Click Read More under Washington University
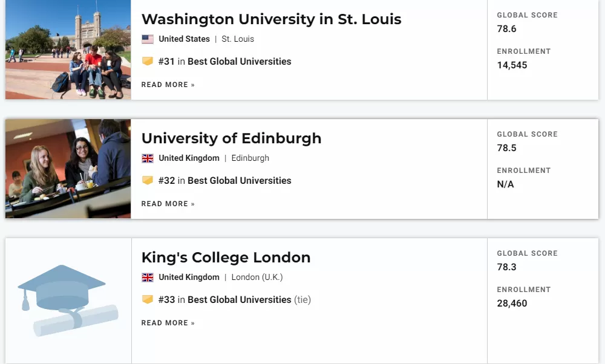 tap(168, 85)
